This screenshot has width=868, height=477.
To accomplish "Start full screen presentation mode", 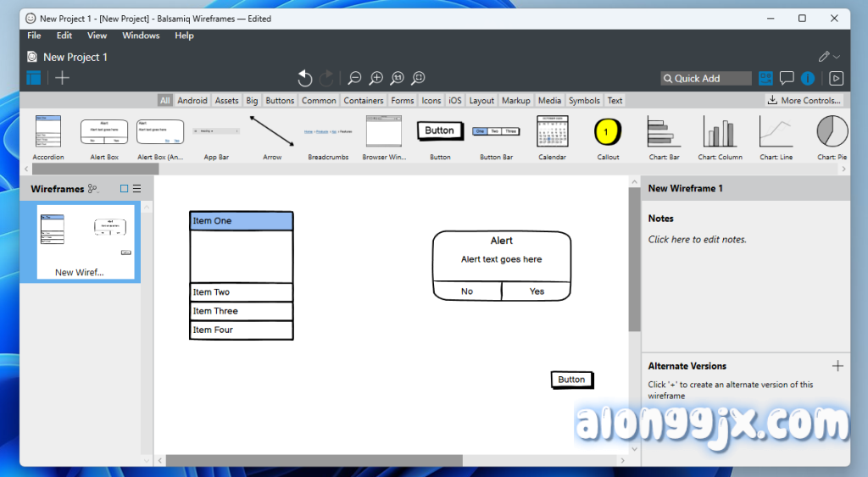I will click(x=836, y=78).
